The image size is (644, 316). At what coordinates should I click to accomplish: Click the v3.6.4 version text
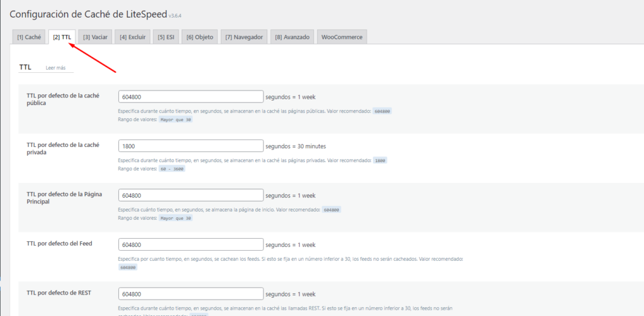click(x=175, y=16)
